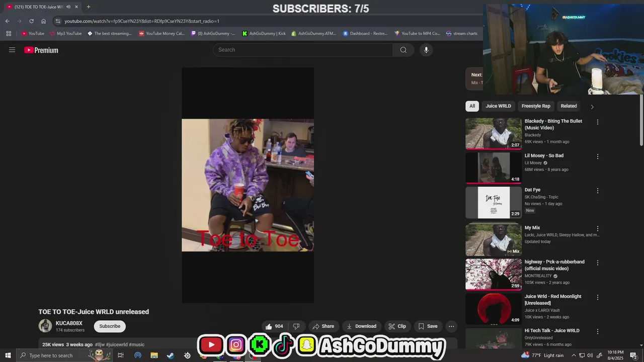Viewport: 644px width, 362px height.
Task: Select the All filter chip
Action: coord(472,106)
